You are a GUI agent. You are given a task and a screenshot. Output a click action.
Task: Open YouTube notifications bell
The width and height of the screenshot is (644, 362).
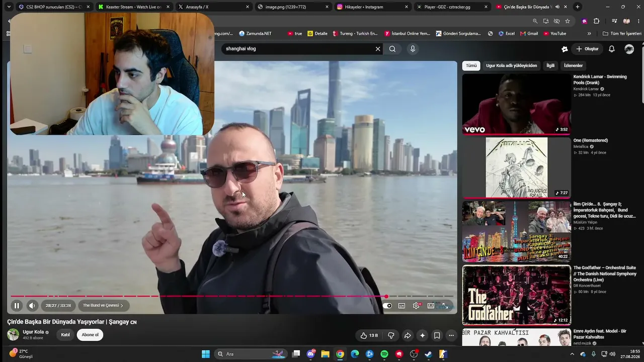coord(612,49)
